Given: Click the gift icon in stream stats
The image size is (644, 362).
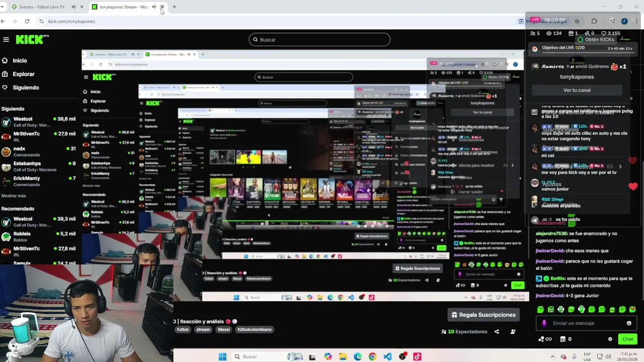Looking at the screenshot, I should click(x=572, y=33).
